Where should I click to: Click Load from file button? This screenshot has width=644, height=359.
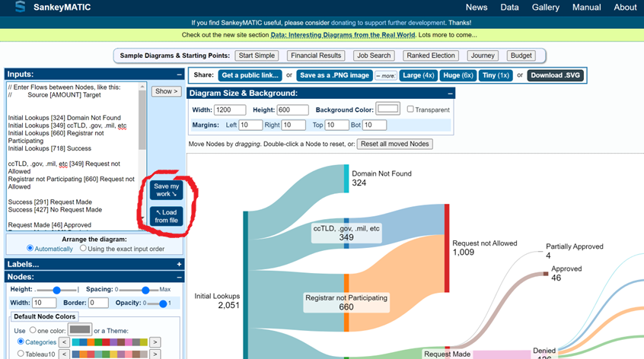click(x=166, y=216)
